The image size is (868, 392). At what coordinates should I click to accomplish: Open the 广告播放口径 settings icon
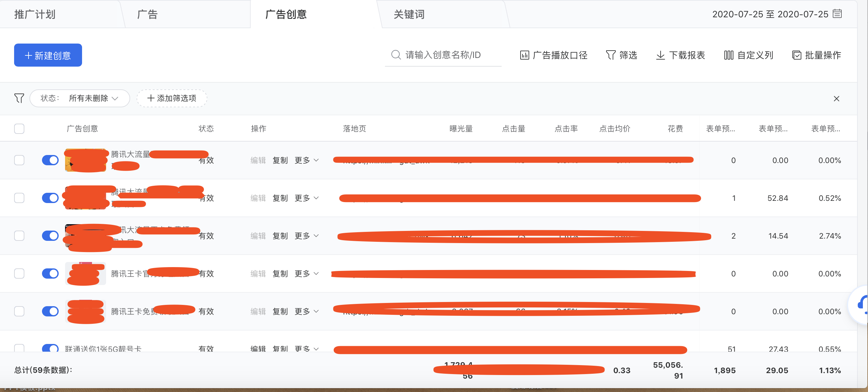coord(525,55)
